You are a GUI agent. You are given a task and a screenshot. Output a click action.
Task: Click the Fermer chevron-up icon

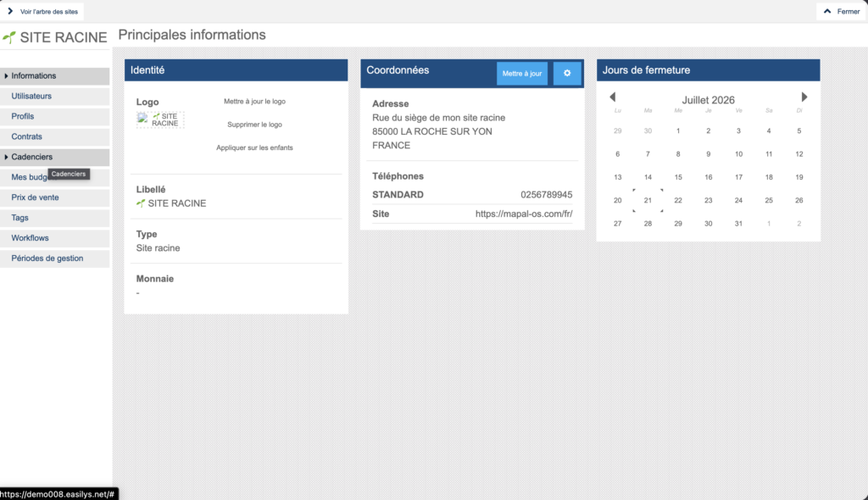[x=827, y=11]
